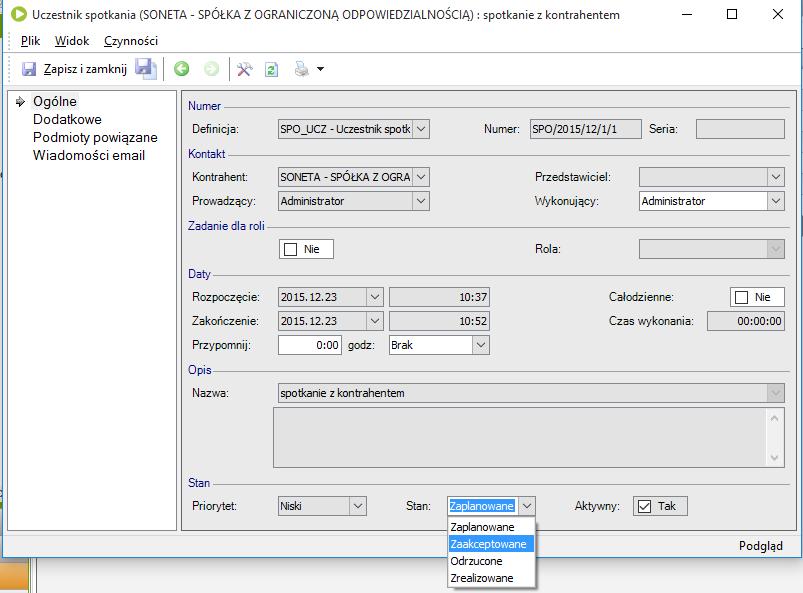803x593 pixels.
Task: Go forward with the greyed right arrow
Action: (x=211, y=69)
